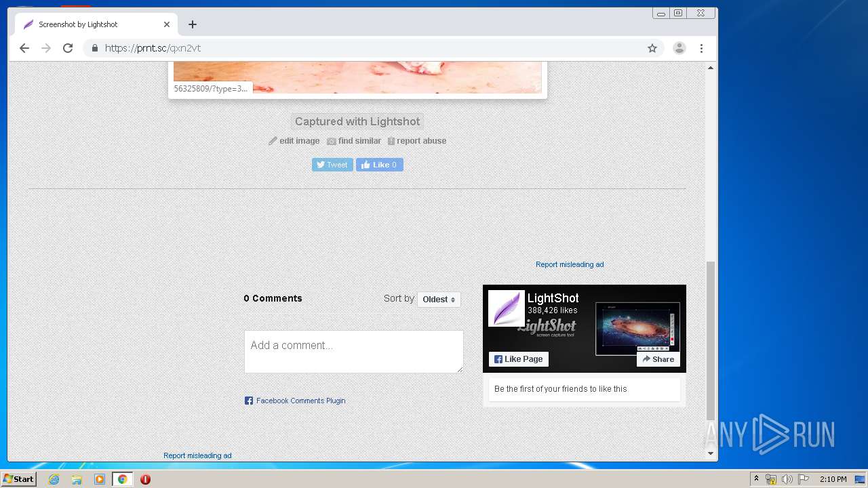Viewport: 868px width, 488px height.
Task: Click the find similar link
Action: click(x=354, y=141)
